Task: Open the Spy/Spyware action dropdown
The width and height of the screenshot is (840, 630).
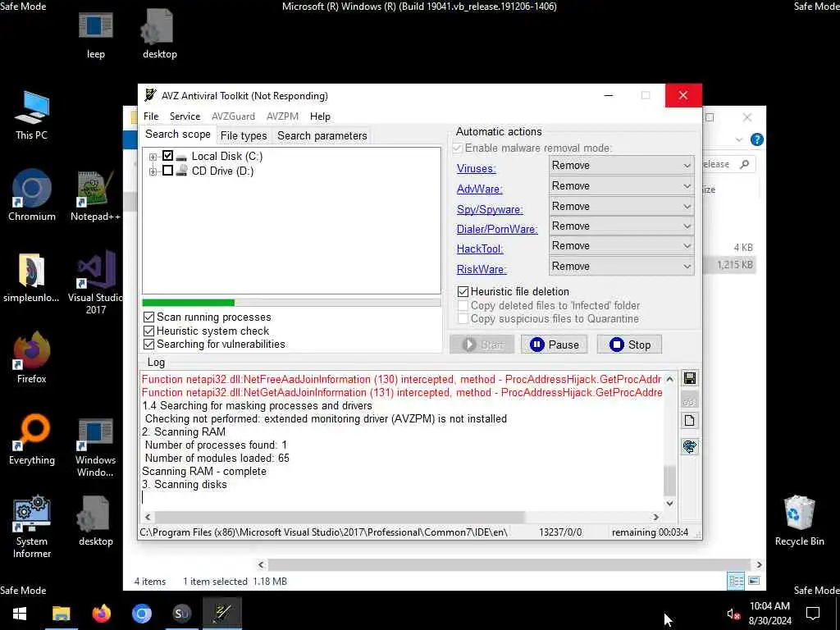Action: tap(622, 206)
